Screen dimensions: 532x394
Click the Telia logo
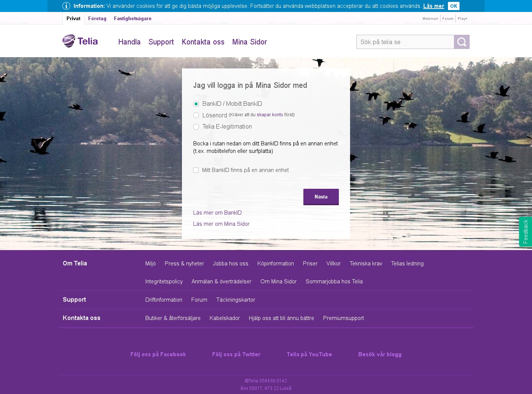(x=80, y=41)
